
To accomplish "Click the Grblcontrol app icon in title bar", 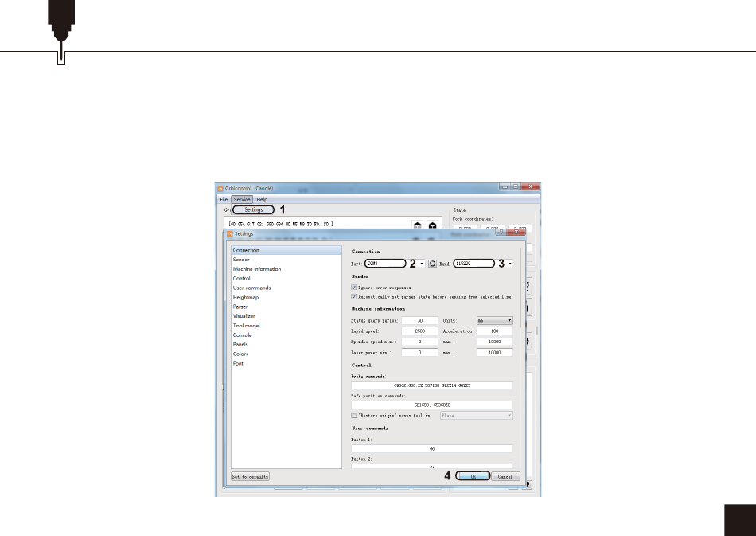I will (x=222, y=188).
